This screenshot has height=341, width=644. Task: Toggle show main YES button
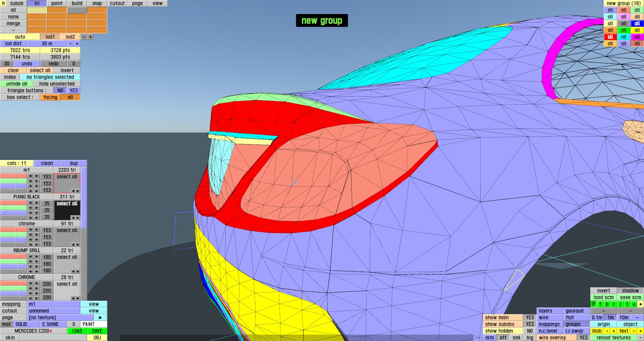[530, 318]
